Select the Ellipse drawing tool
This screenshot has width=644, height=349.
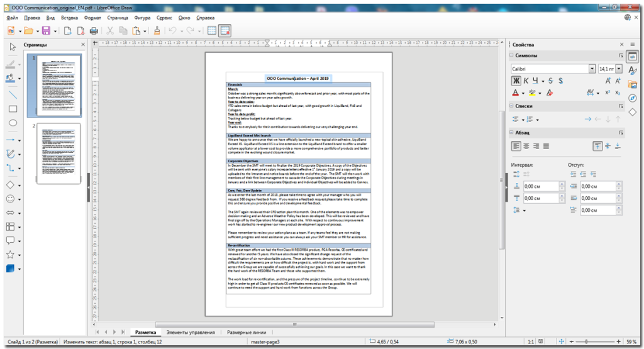[13, 123]
